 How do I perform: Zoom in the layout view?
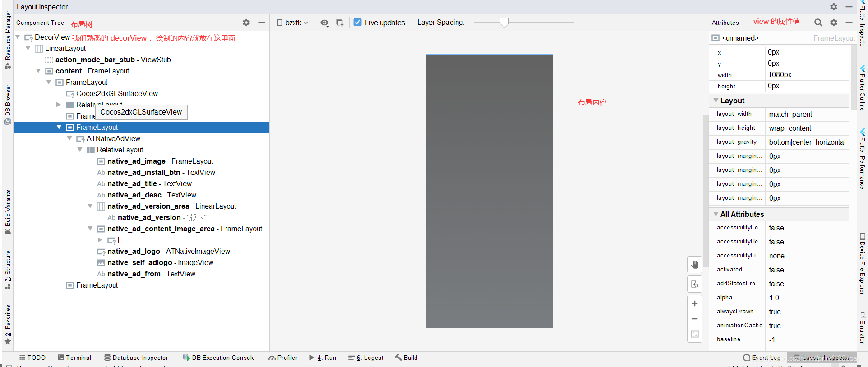(695, 303)
